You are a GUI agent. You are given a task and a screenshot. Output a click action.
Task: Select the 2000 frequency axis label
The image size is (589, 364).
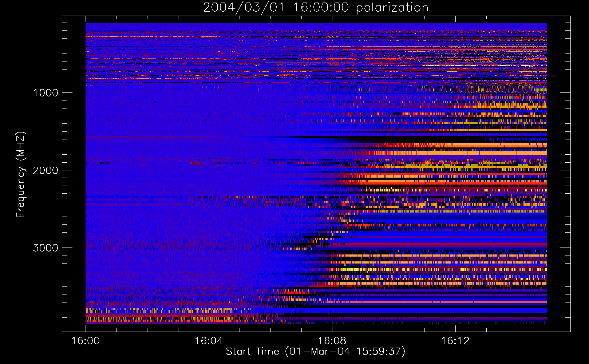tap(46, 170)
